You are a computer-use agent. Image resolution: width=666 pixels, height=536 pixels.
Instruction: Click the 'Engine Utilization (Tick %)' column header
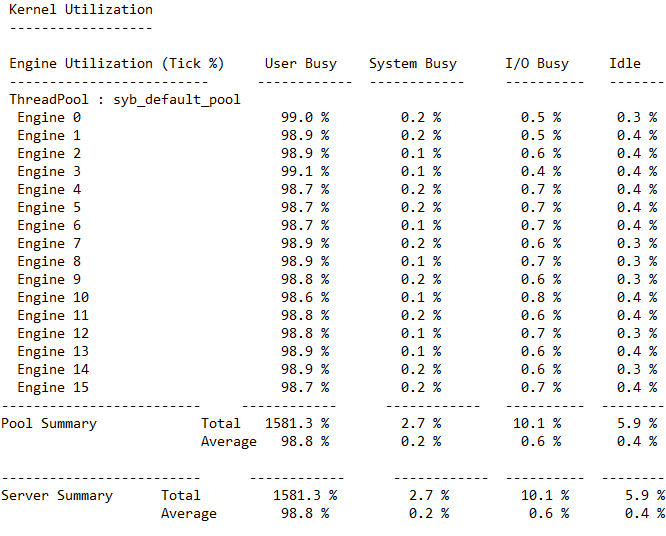coord(116,64)
